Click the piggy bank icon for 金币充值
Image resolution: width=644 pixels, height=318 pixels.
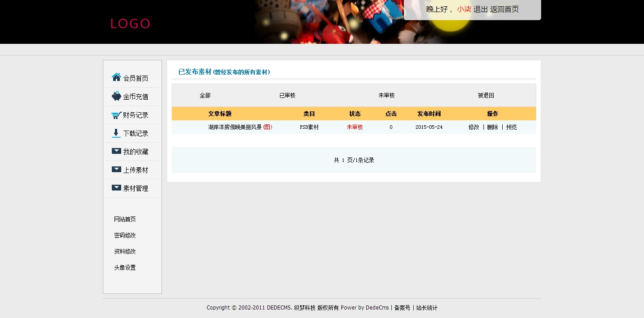click(x=116, y=96)
